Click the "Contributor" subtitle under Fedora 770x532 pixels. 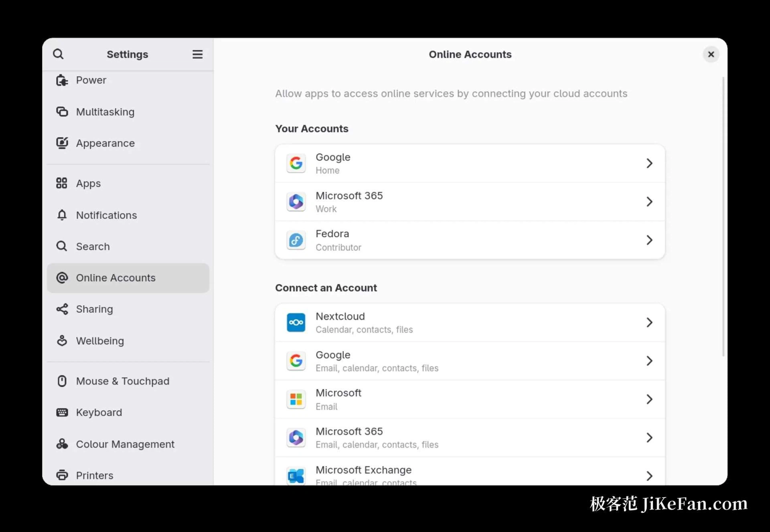(338, 247)
